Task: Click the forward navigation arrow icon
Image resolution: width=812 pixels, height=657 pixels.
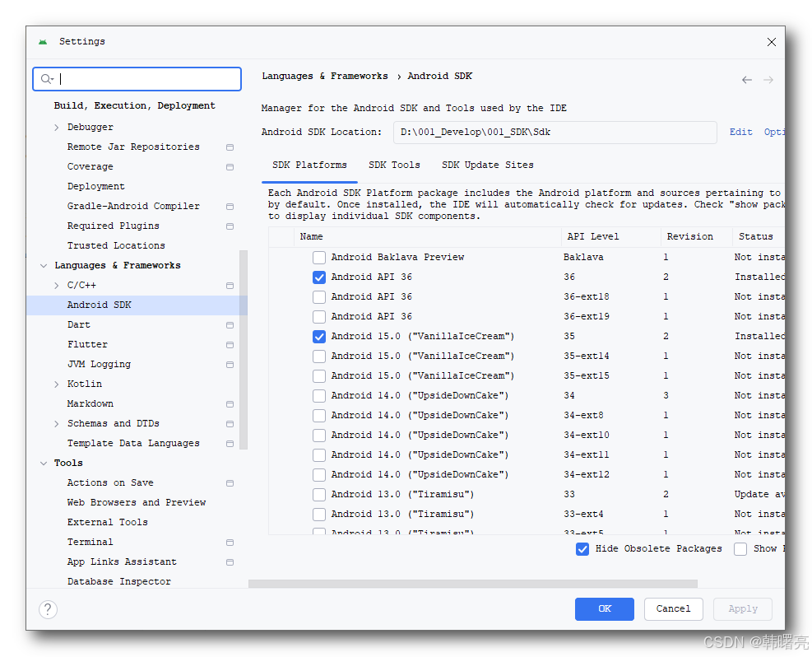Action: coord(768,80)
